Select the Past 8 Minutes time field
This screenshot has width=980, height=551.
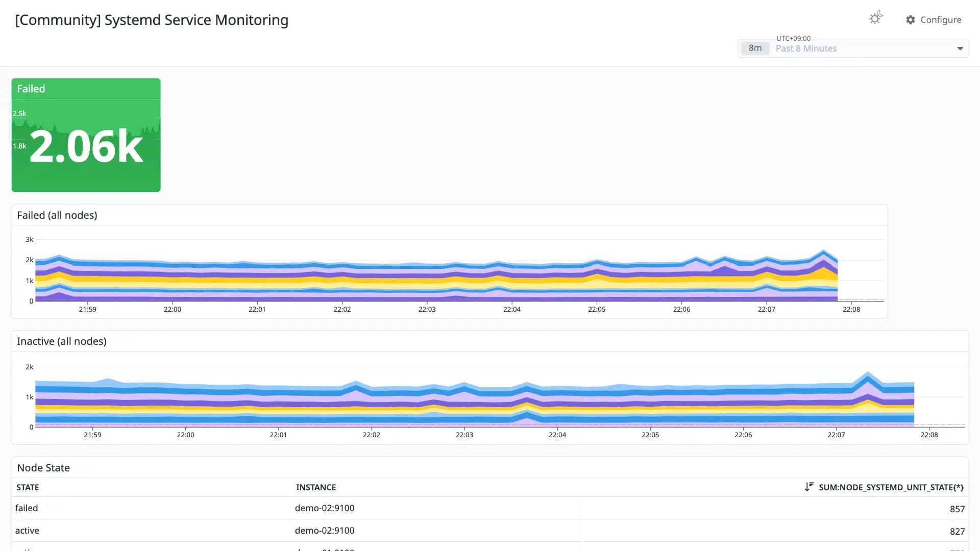click(x=853, y=48)
